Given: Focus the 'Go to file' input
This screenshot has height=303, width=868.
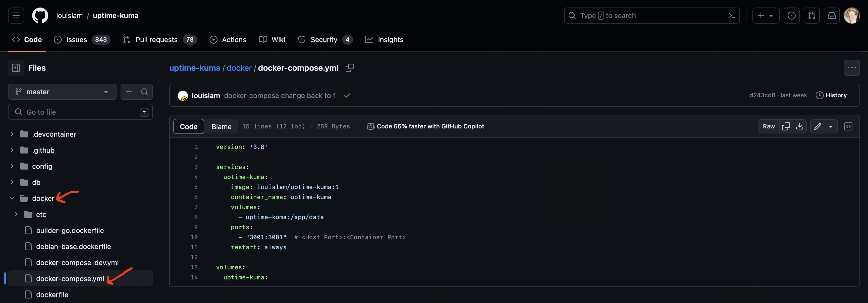Looking at the screenshot, I should coord(80,112).
